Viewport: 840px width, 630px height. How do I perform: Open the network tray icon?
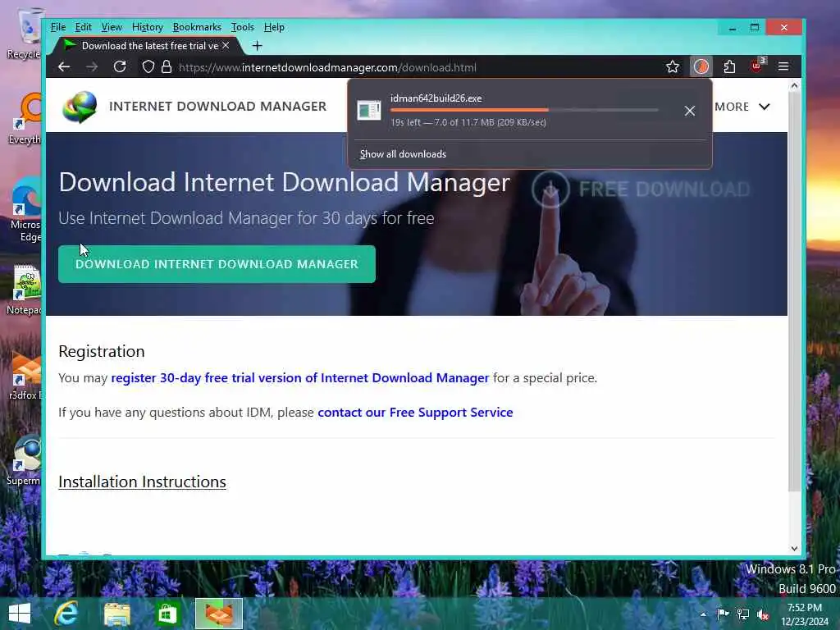pos(742,614)
